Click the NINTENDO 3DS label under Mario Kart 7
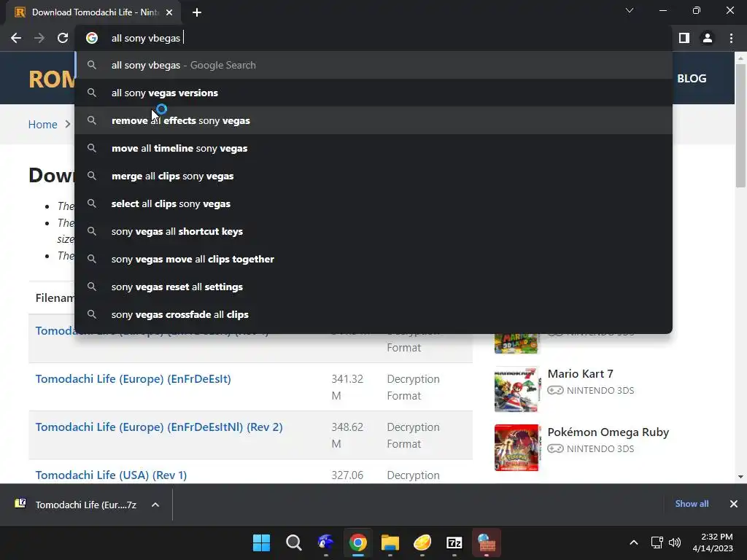The image size is (747, 560). pyautogui.click(x=600, y=391)
